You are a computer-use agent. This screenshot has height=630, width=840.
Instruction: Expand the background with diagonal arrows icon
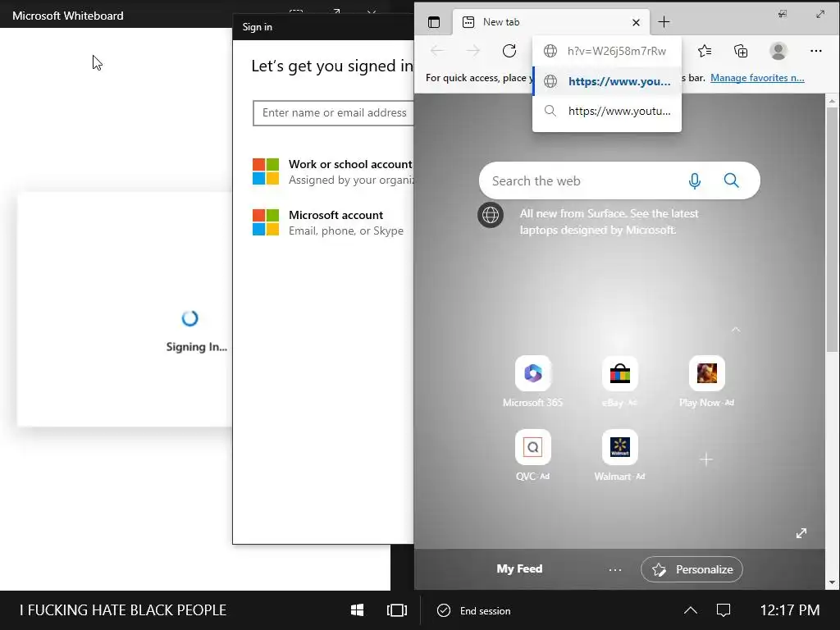801,533
